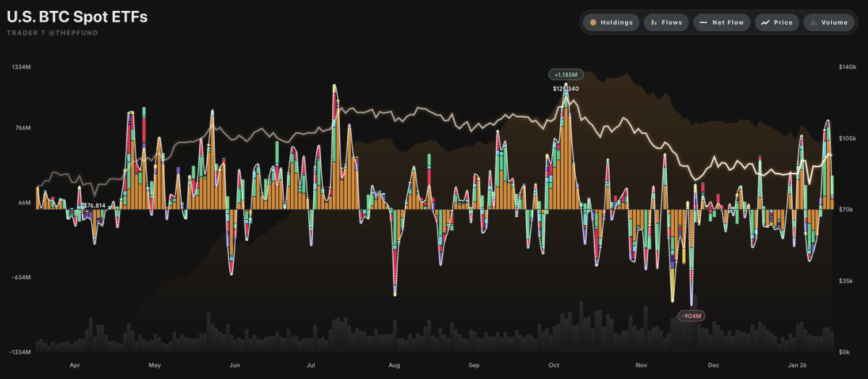
Task: Select the $76,814 price low label
Action: (92, 205)
